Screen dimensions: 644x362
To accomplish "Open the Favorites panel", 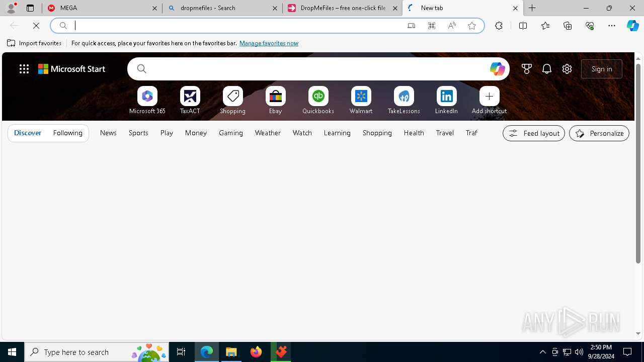I will 545,26.
